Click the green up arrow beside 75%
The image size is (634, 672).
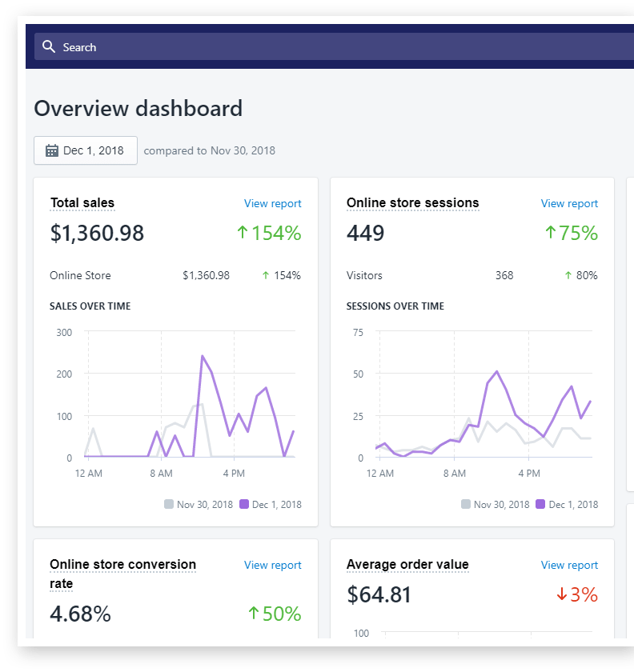pos(550,233)
